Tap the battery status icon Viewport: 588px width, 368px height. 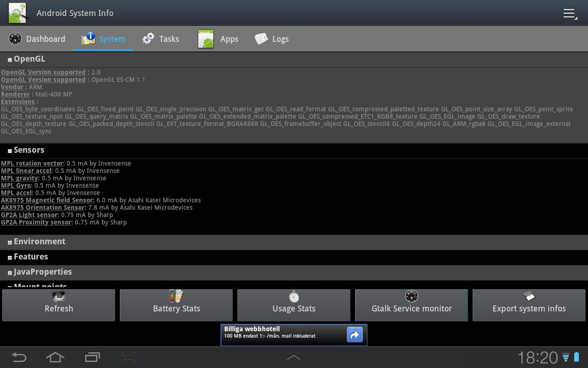click(576, 357)
